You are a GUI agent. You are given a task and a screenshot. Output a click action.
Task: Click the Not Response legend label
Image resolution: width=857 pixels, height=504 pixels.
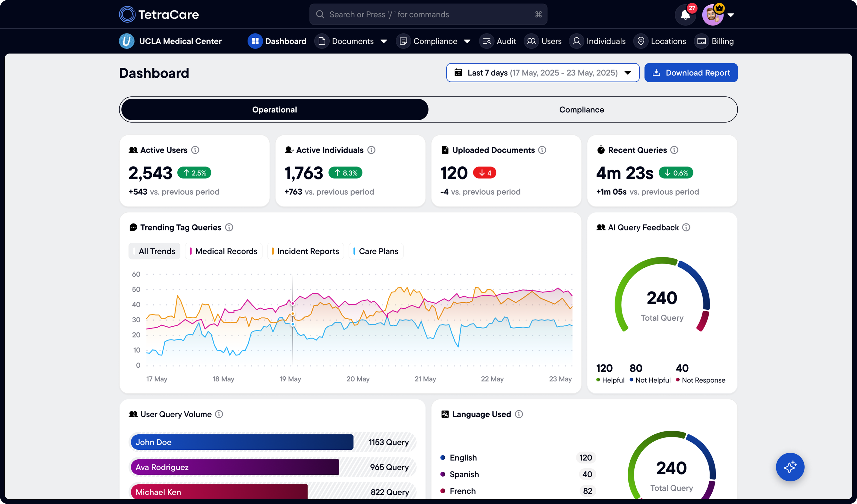(x=703, y=380)
